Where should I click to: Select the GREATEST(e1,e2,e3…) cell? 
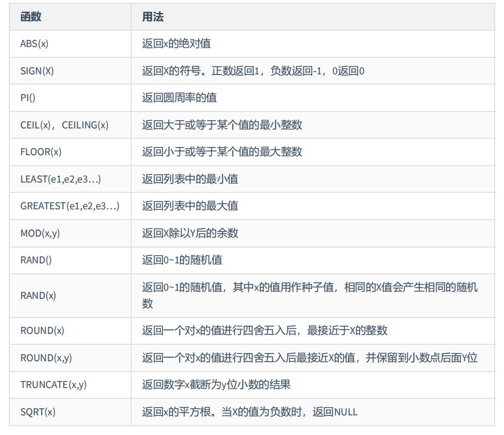70,206
